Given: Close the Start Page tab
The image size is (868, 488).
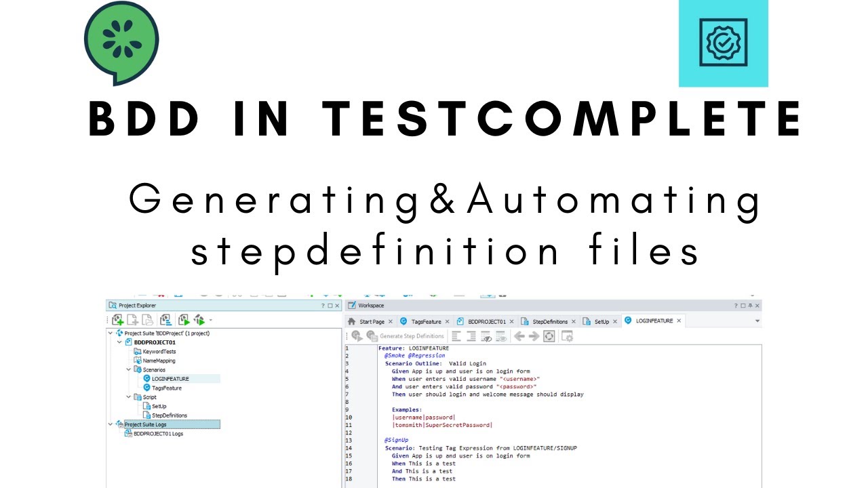Looking at the screenshot, I should pyautogui.click(x=391, y=321).
